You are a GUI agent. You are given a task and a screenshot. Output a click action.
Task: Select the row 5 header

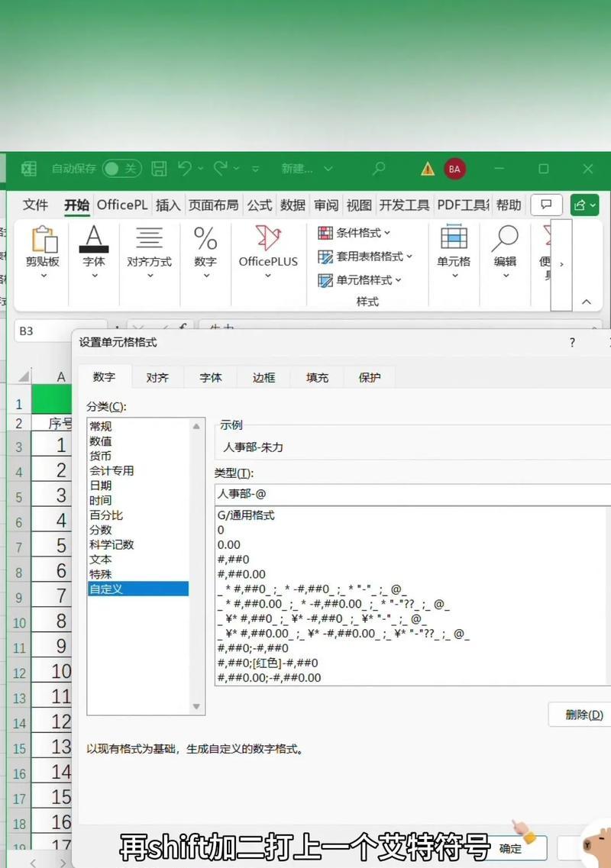point(19,496)
